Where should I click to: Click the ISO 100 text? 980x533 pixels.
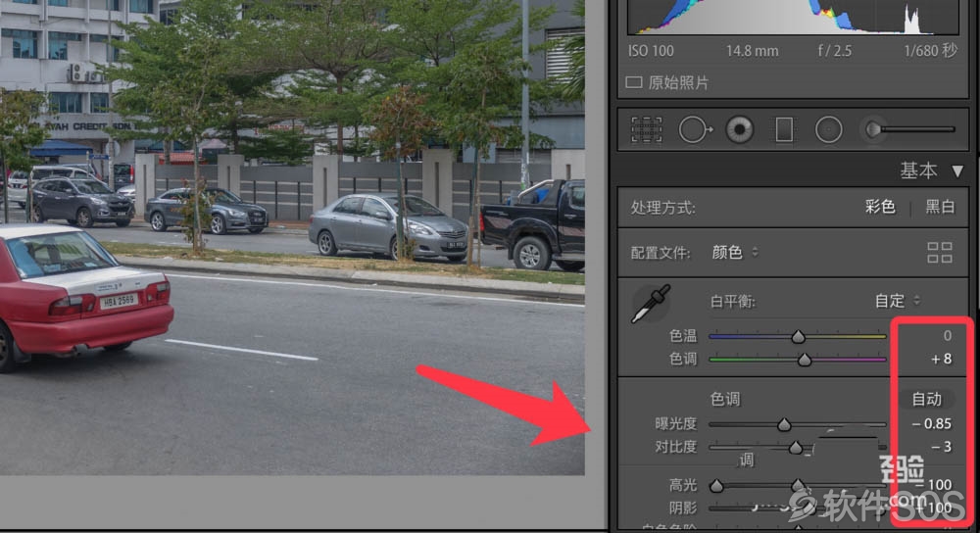(x=651, y=51)
